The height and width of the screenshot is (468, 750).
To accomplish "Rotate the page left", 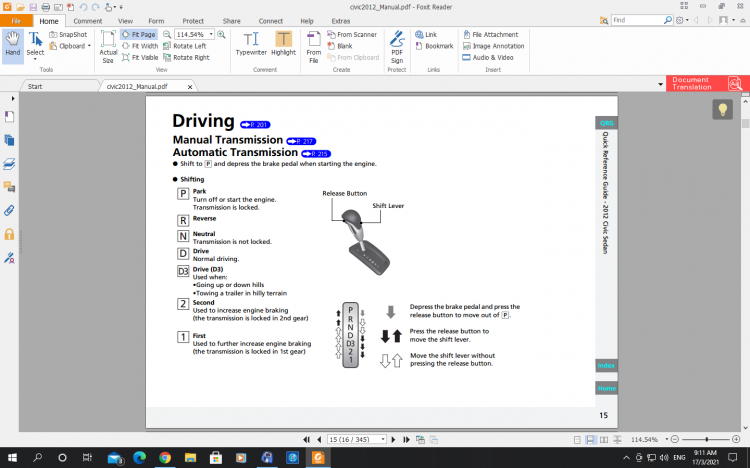I will click(185, 46).
